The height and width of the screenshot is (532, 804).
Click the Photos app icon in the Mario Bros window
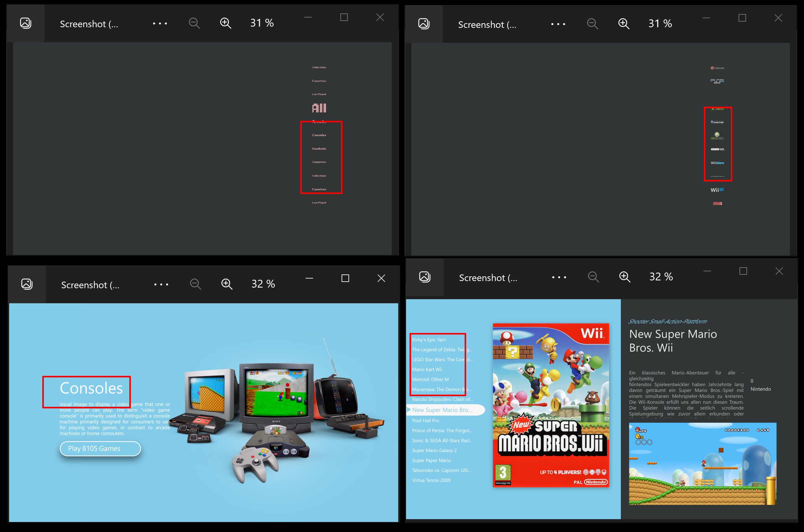[x=425, y=277]
